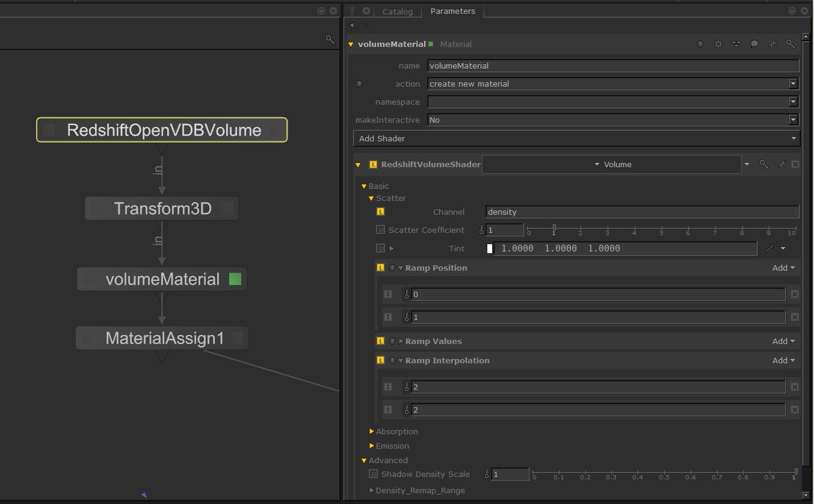Click the help icon next to Ramp Position
Screen dimensions: 814x504
click(x=392, y=268)
